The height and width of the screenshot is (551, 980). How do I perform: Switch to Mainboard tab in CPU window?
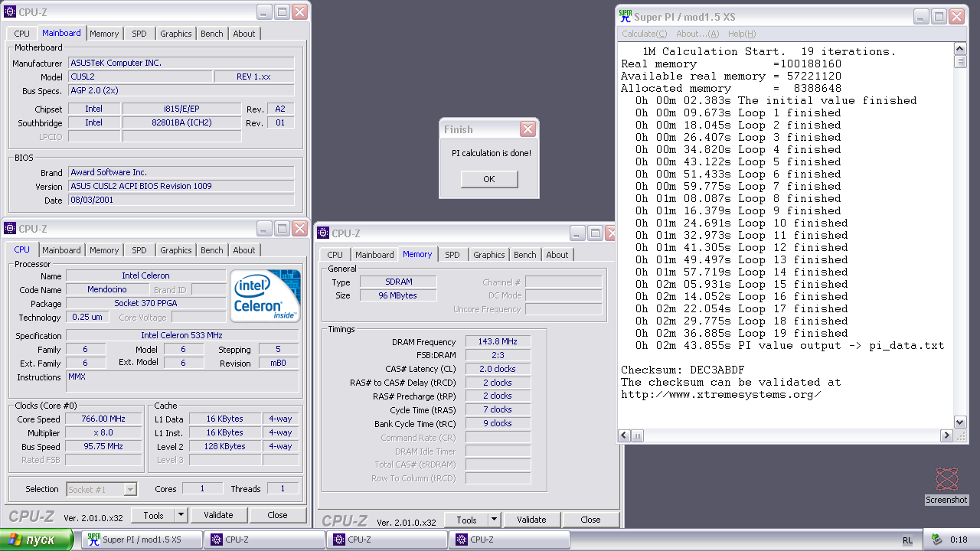click(x=61, y=250)
